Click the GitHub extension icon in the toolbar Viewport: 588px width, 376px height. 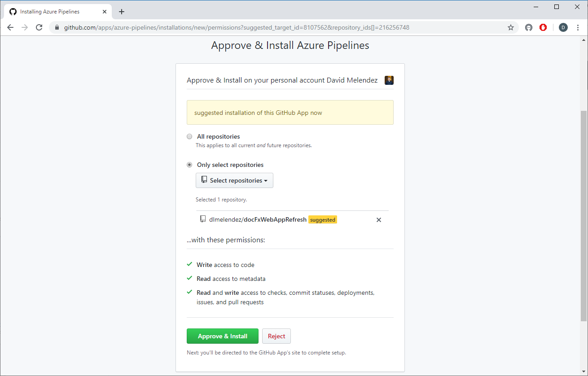pos(529,27)
